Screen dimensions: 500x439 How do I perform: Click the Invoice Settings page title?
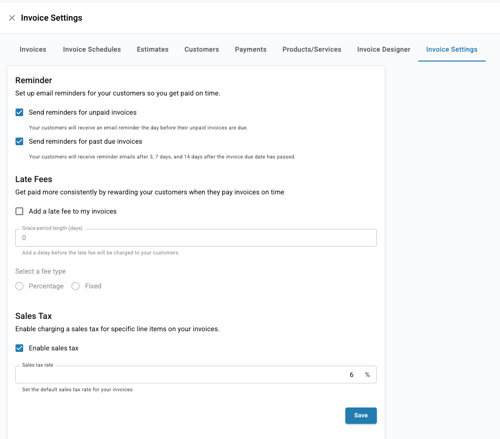52,18
